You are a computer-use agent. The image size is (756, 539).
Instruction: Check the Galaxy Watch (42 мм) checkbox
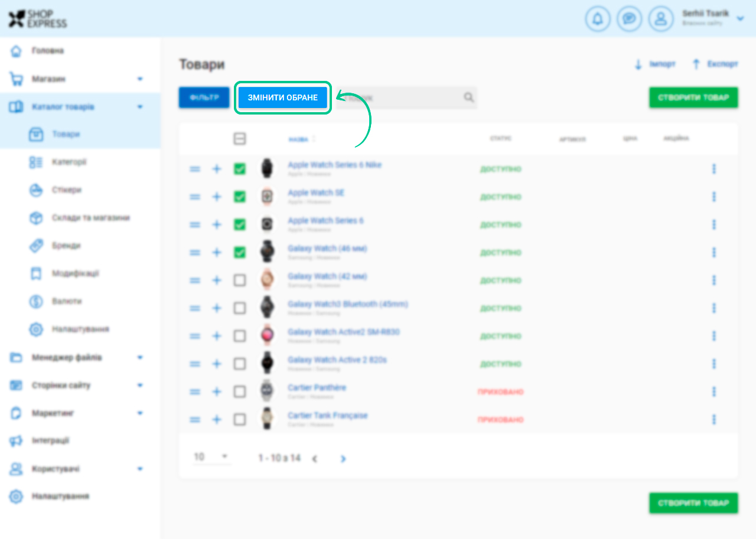pyautogui.click(x=240, y=280)
